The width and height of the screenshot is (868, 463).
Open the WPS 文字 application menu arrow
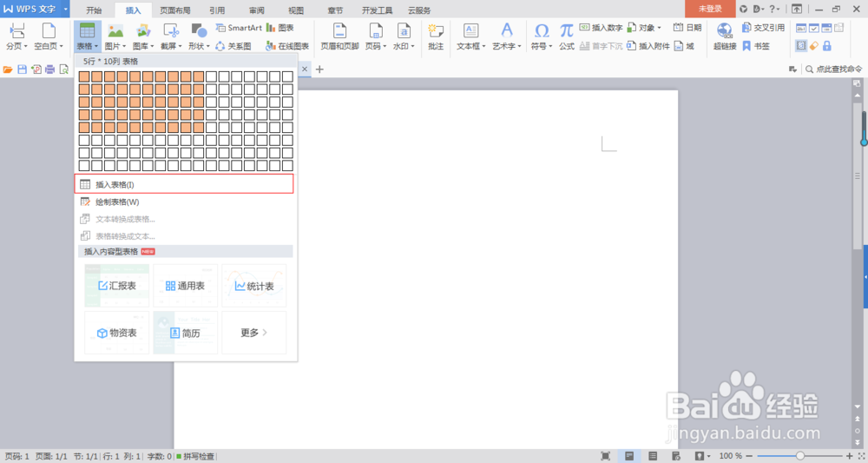click(67, 9)
